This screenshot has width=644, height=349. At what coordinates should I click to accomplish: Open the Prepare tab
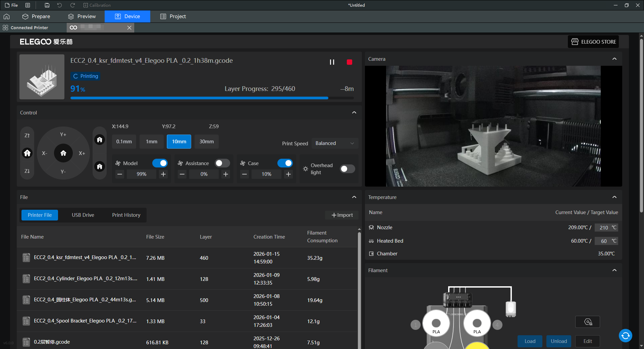[36, 16]
